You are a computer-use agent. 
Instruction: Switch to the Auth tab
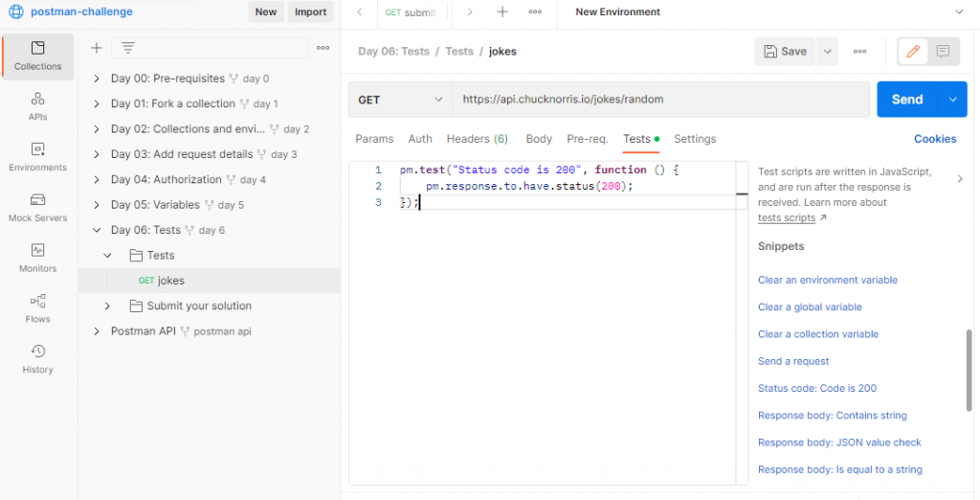[x=420, y=139]
